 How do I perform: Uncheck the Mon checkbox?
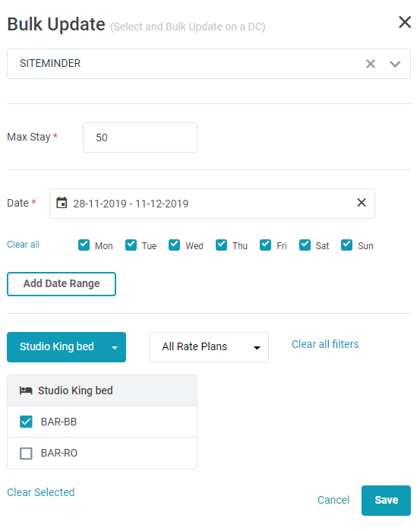pyautogui.click(x=84, y=245)
